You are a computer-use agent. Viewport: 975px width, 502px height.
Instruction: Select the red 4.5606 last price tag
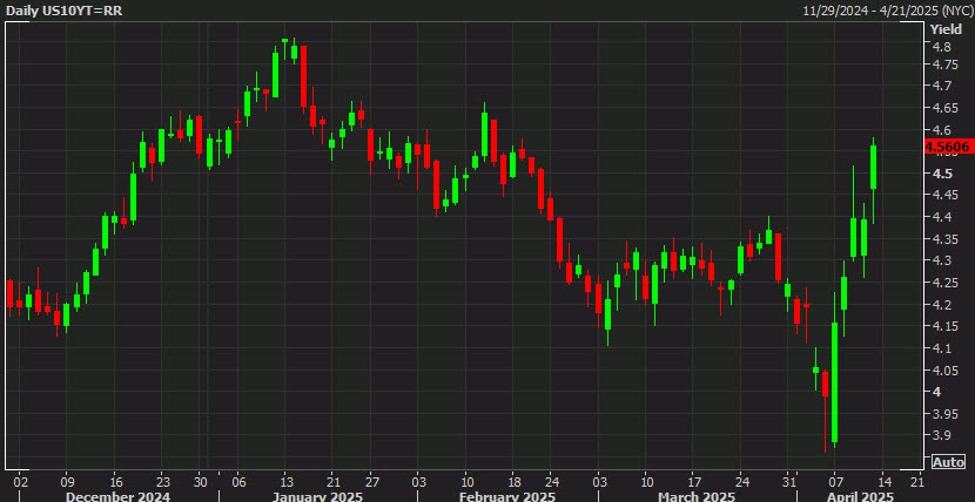[x=949, y=147]
